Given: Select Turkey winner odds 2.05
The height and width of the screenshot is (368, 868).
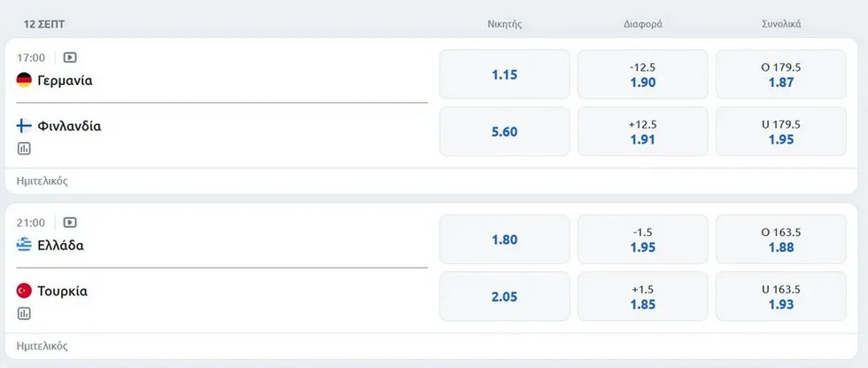Looking at the screenshot, I should point(504,297).
